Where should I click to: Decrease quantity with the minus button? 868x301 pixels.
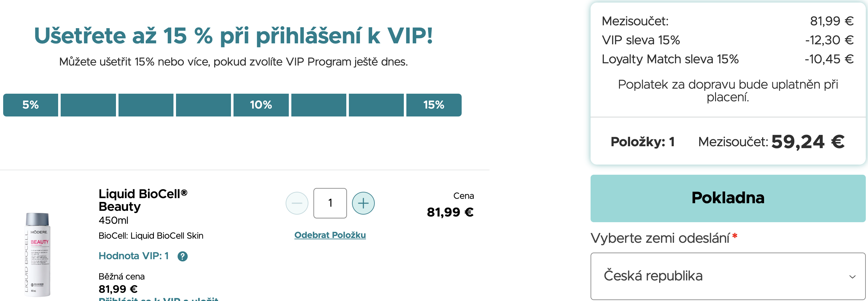click(296, 203)
